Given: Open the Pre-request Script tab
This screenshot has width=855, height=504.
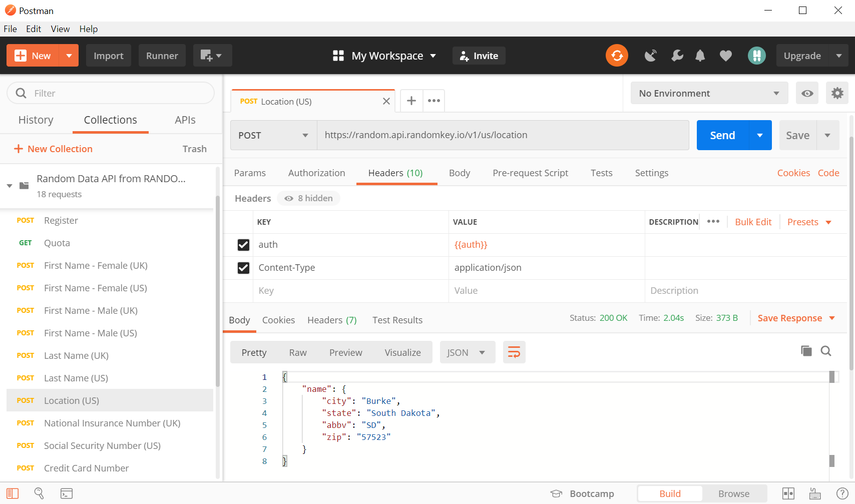Looking at the screenshot, I should [x=531, y=173].
